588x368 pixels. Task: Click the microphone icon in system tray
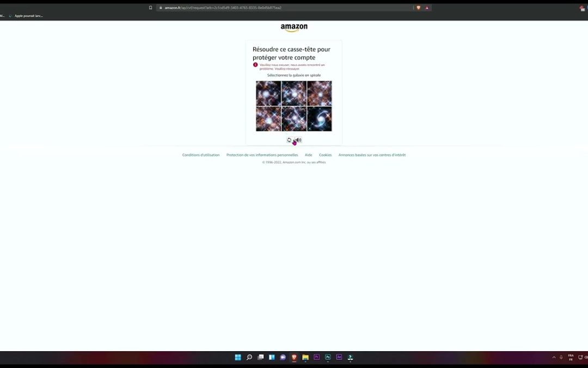pos(561,357)
